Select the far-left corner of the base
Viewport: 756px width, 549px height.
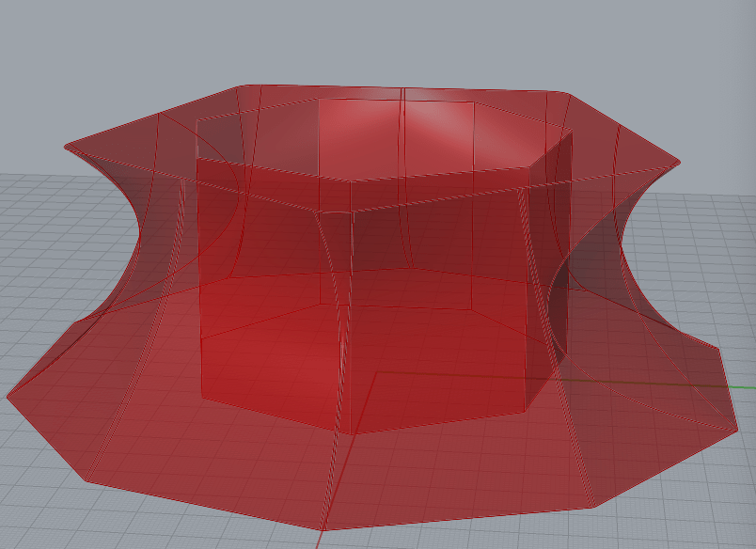tap(8, 396)
